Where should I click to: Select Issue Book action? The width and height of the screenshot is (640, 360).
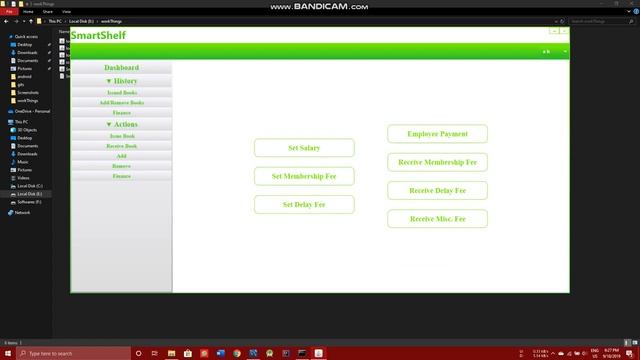[x=122, y=136]
